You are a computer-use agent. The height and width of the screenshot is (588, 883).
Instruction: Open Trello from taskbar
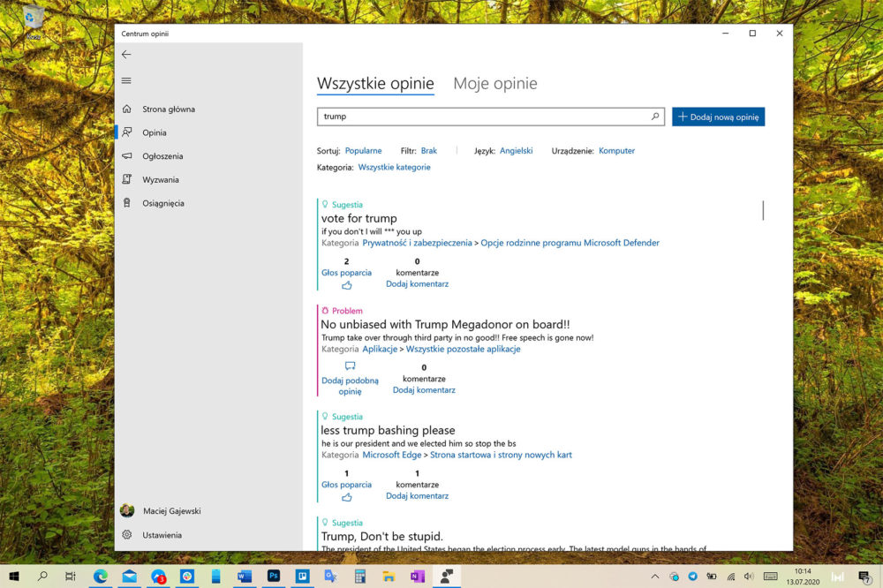(x=302, y=577)
